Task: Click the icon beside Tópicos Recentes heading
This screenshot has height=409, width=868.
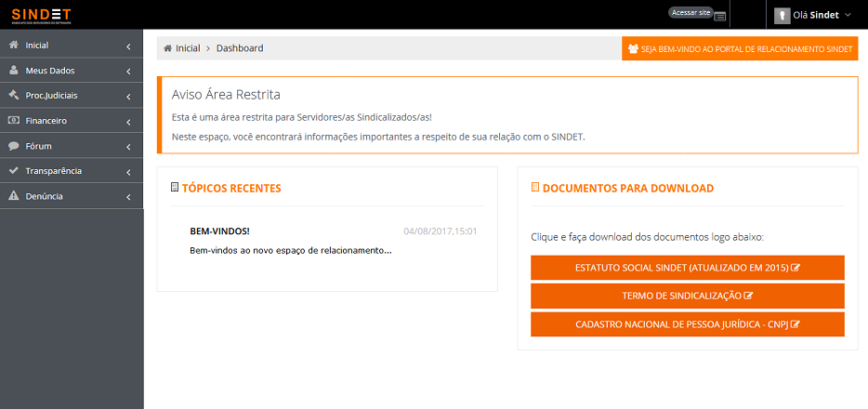Action: point(175,187)
